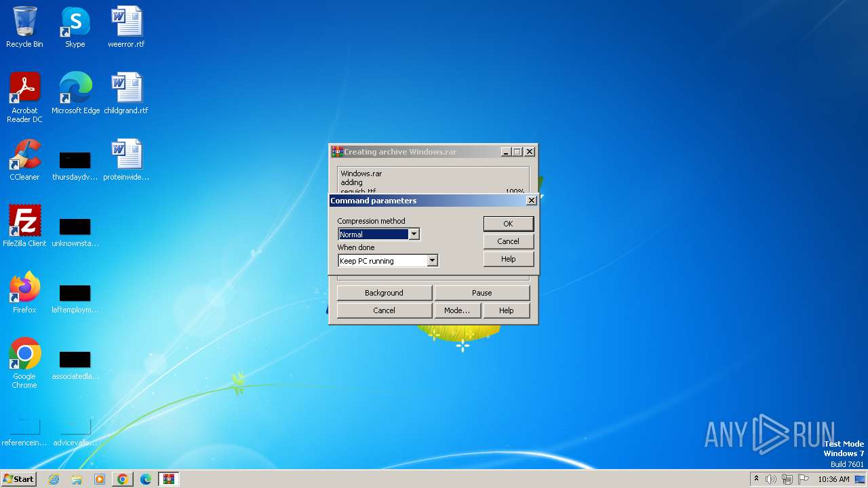Expand the When done dropdown arrow
Screen dimensions: 868x488
(432, 261)
